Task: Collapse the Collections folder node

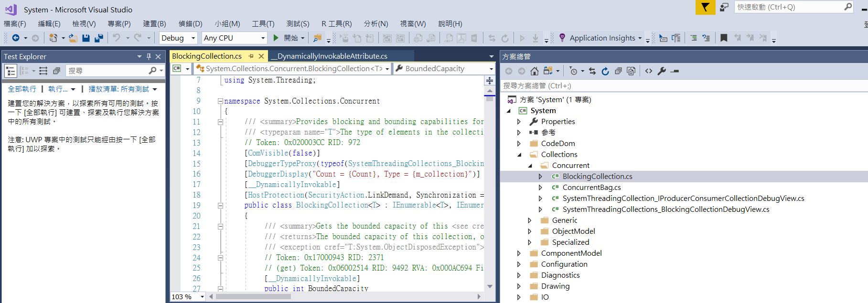Action: 519,155
